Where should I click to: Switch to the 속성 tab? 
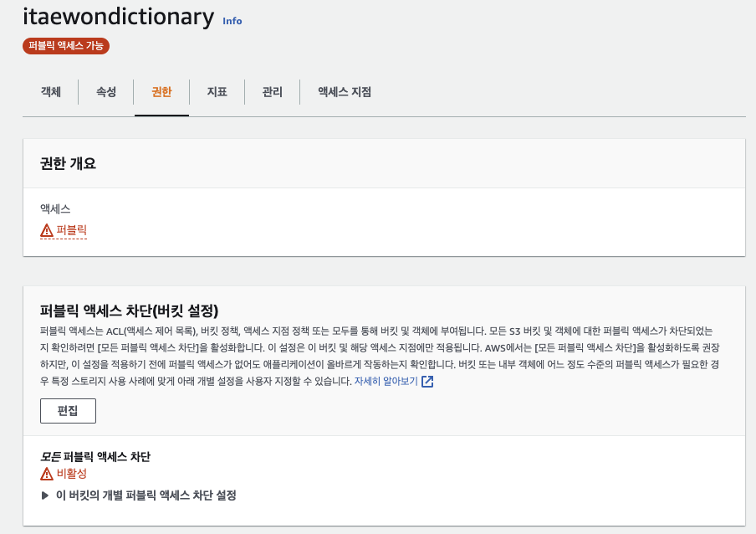pos(106,92)
